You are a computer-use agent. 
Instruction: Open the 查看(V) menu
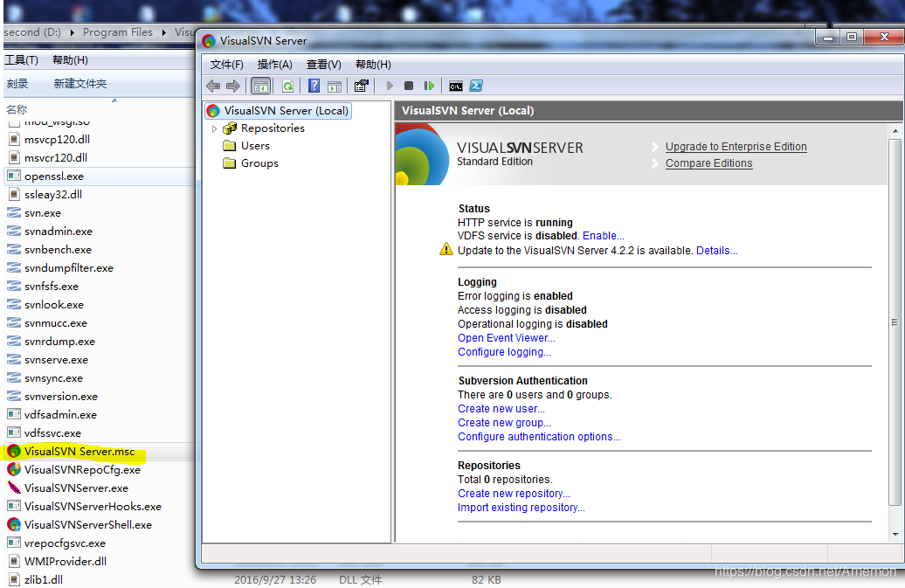pyautogui.click(x=324, y=65)
